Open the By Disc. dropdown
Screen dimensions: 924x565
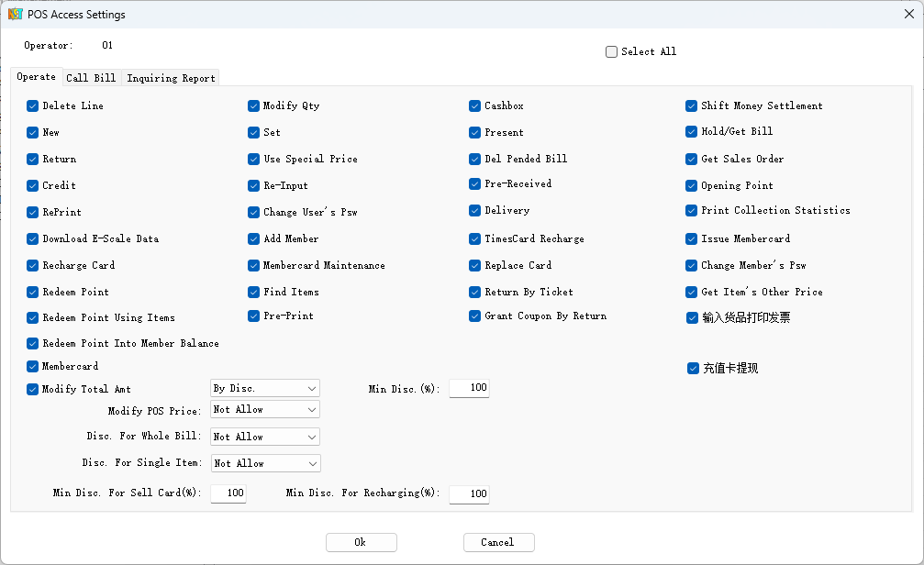click(265, 389)
